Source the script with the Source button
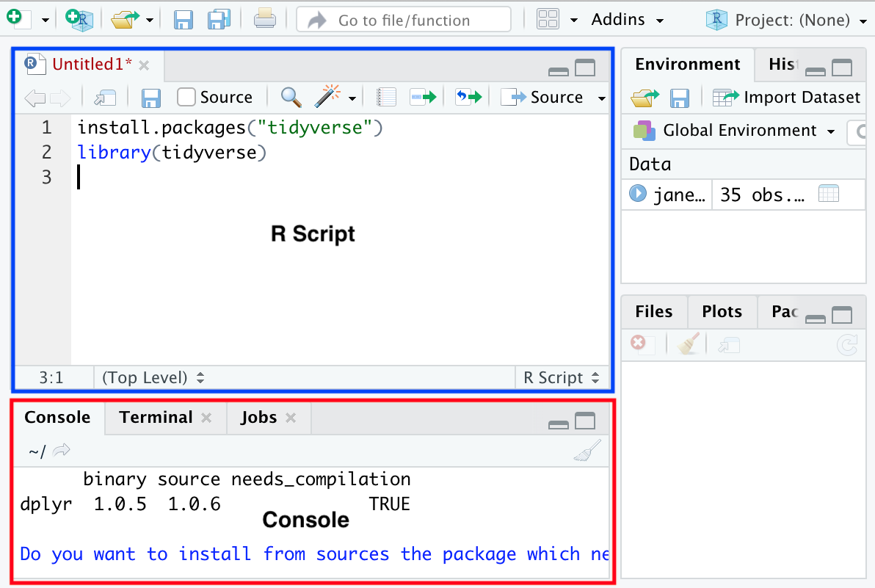Image resolution: width=875 pixels, height=588 pixels. click(542, 97)
